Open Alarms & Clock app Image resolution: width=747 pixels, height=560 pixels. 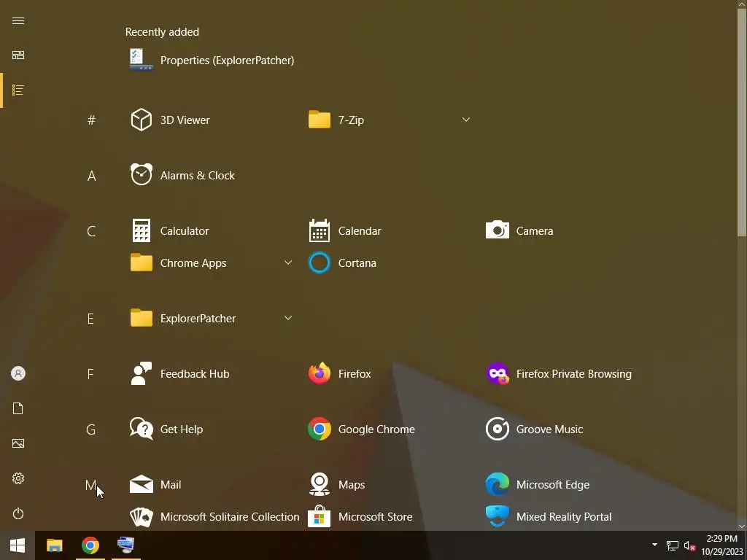pyautogui.click(x=183, y=175)
